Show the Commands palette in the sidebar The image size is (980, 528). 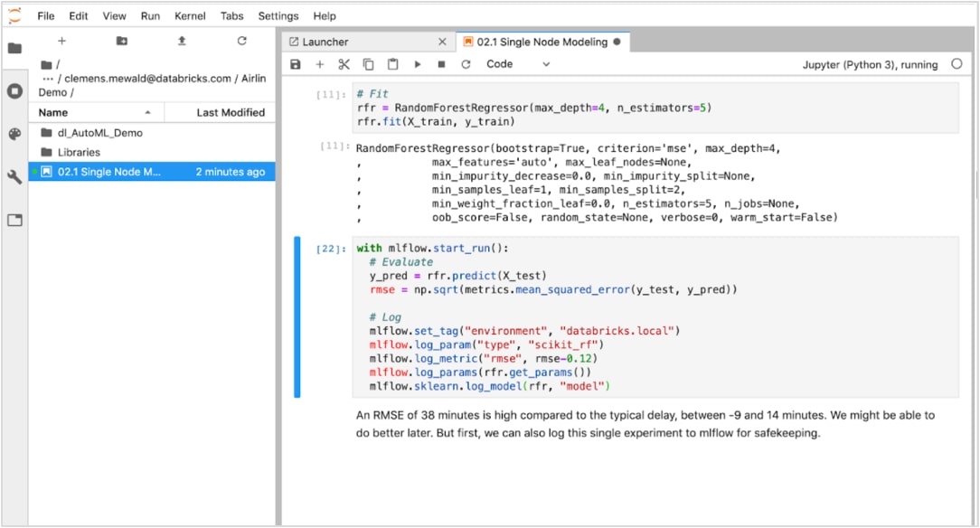[14, 134]
